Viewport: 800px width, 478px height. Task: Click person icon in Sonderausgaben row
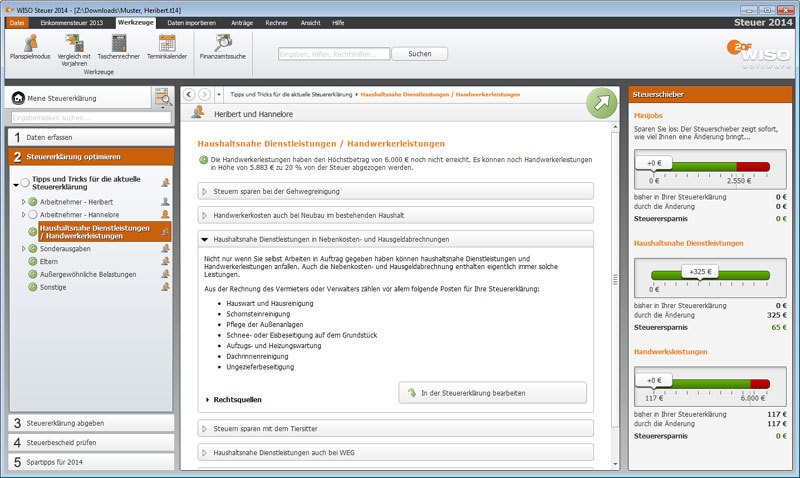tap(165, 248)
